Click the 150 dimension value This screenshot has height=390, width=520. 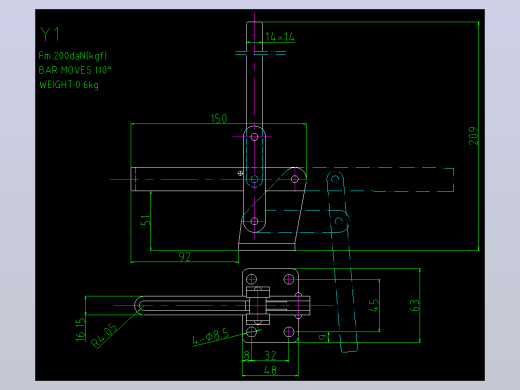pyautogui.click(x=219, y=118)
